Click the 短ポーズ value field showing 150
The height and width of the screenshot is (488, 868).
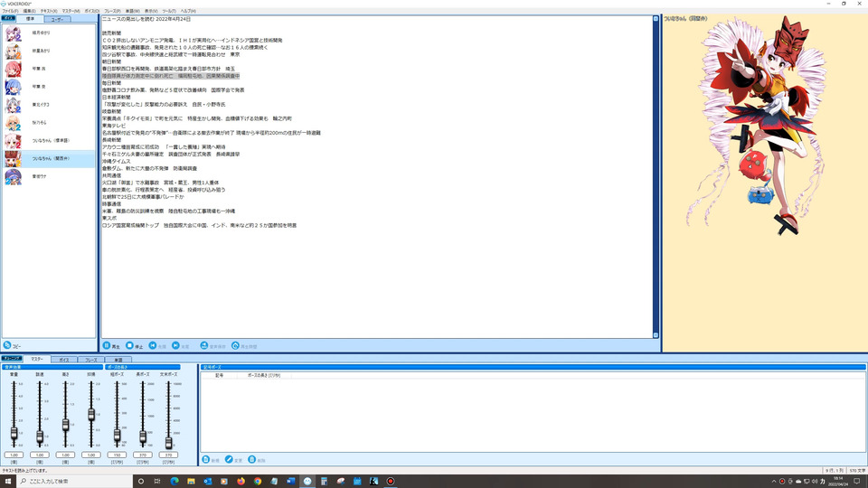(x=117, y=455)
